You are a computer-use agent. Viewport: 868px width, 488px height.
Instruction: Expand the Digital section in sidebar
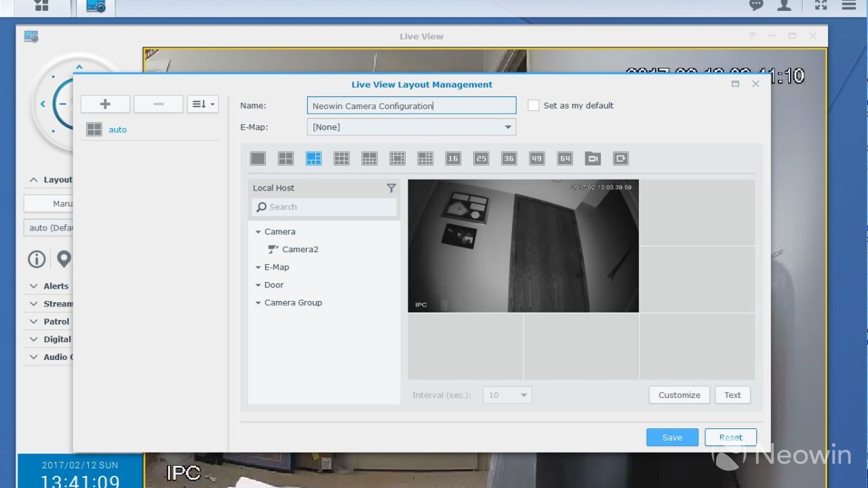coord(34,339)
